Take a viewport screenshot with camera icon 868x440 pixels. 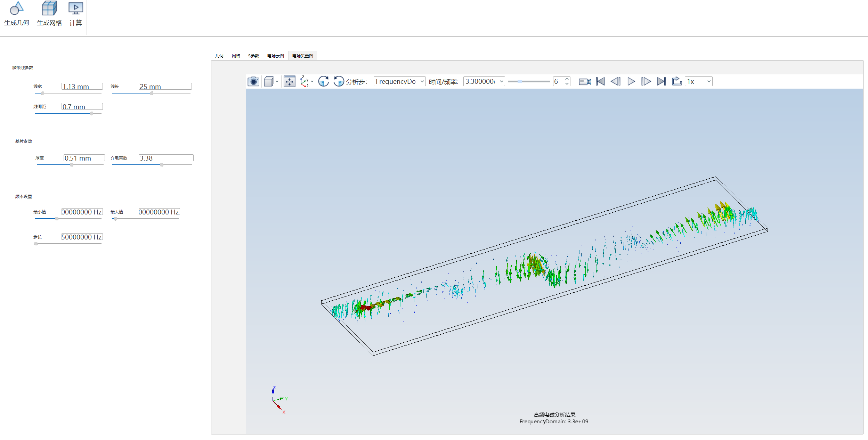coord(253,82)
